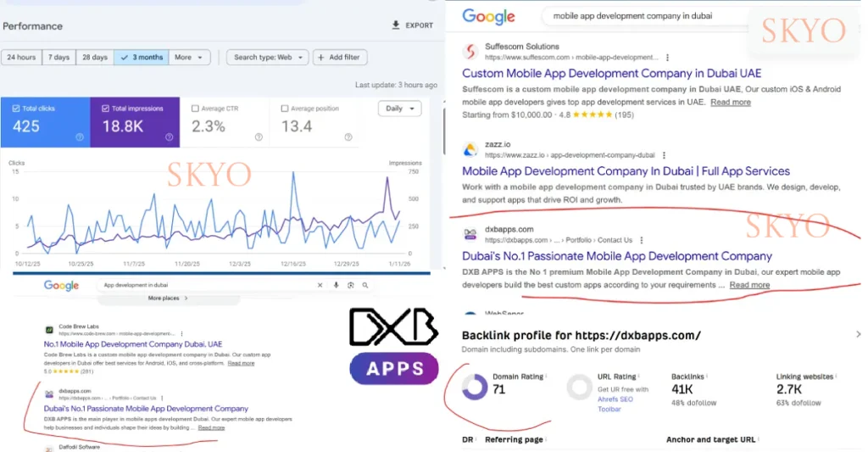Viewport: 868px width, 452px height.
Task: Click the dxbapps.com favicon in the right results
Action: tap(470, 235)
